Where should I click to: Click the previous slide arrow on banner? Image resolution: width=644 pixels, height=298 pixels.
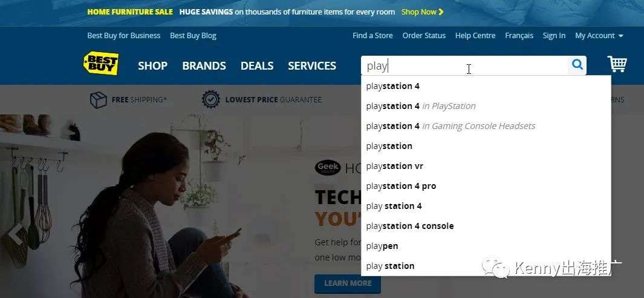click(x=16, y=234)
